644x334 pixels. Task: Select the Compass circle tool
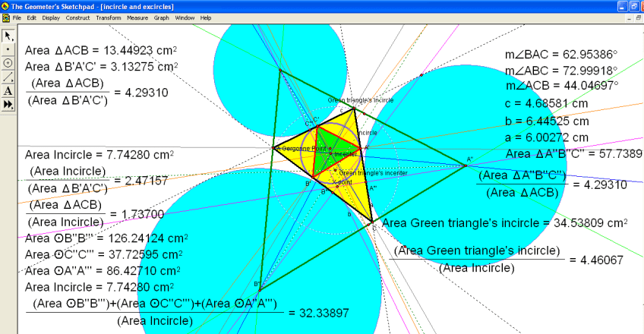(x=8, y=63)
